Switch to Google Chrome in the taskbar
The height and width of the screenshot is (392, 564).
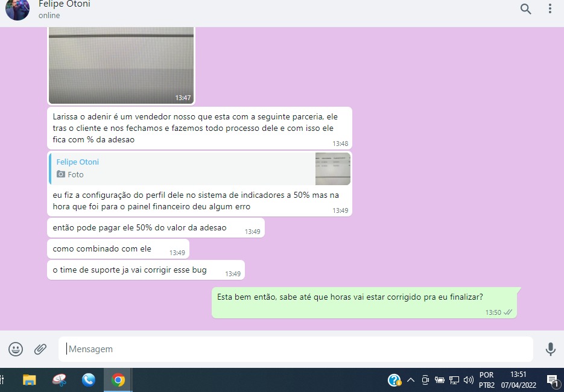(x=118, y=380)
